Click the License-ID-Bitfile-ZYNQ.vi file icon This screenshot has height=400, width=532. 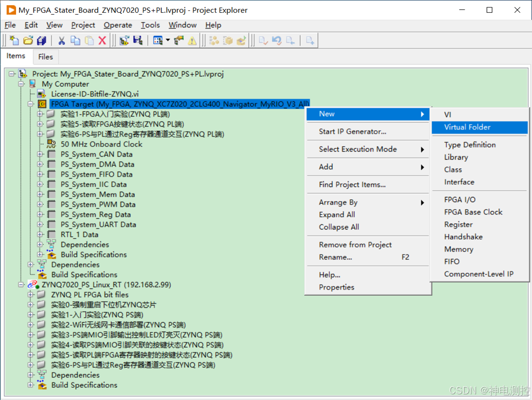[x=42, y=94]
